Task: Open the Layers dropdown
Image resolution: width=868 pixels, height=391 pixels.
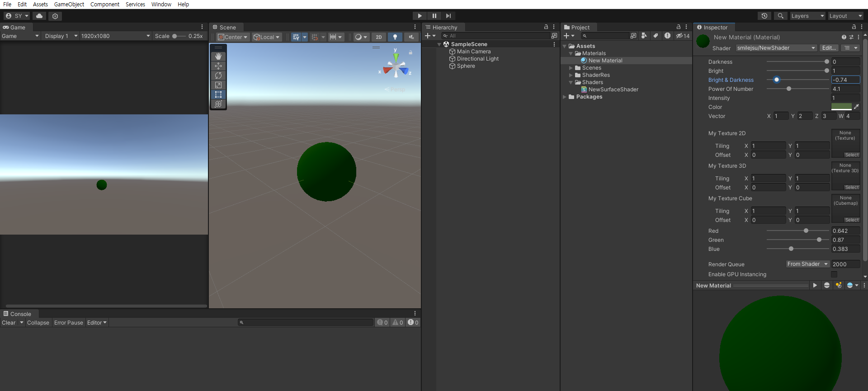Action: coord(807,16)
